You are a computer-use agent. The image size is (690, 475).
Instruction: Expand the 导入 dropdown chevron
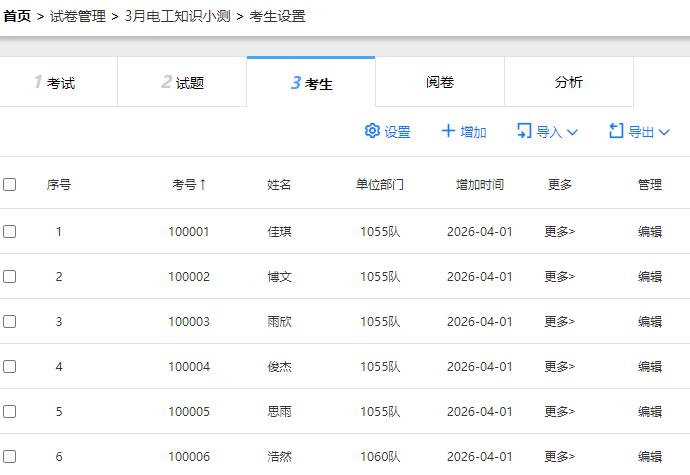coord(572,132)
